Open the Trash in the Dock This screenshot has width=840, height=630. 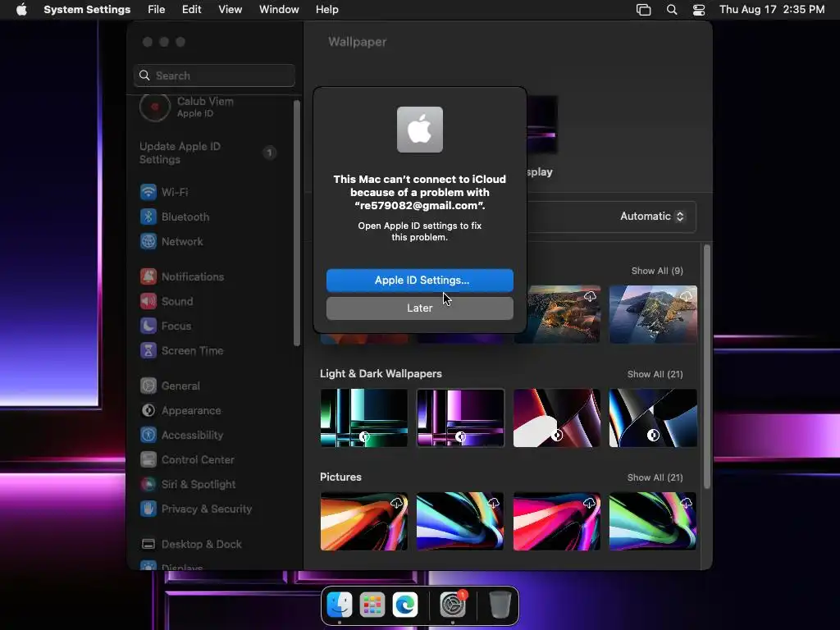coord(500,605)
